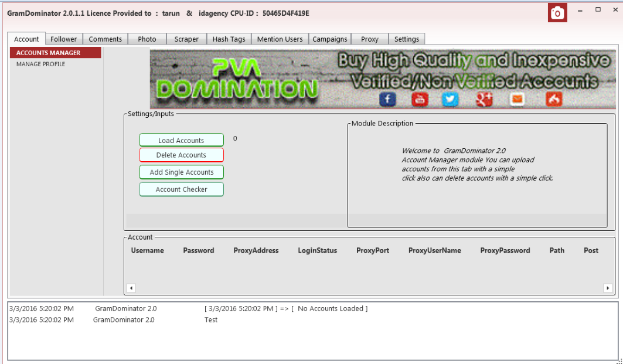Minimize the GramDominator window

coord(580,10)
